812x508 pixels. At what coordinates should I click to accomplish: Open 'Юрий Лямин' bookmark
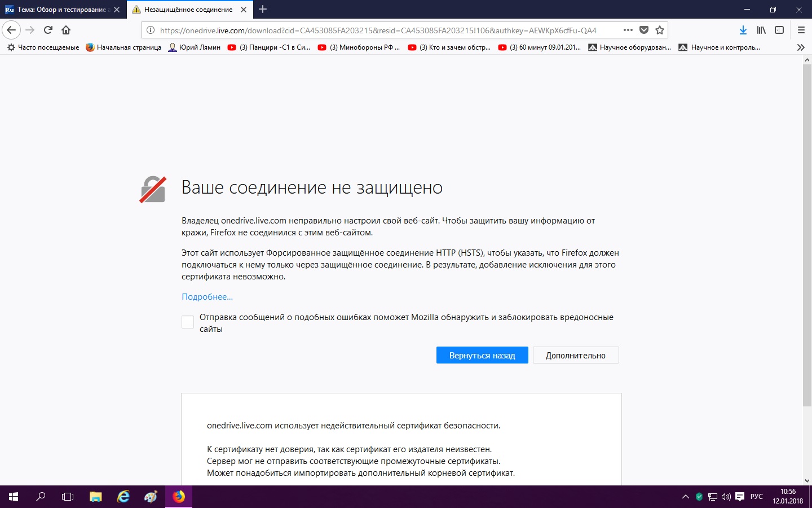pos(195,47)
